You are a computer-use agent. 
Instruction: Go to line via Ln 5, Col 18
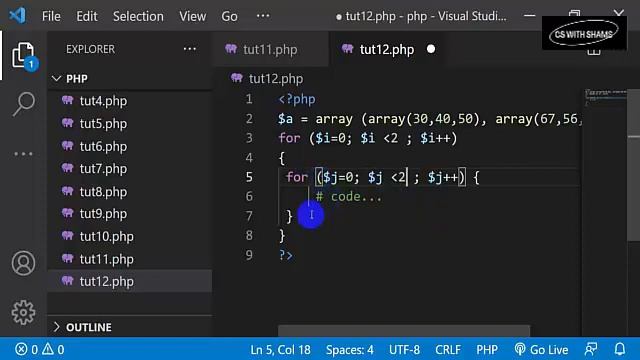point(280,350)
